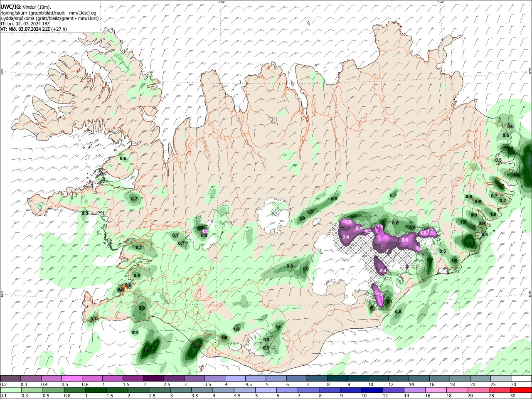This screenshot has width=532, height=399.
Task: Click the 'VT: Mið. 03.07.2024 21Z (+27 h)' line
Action: point(34,29)
